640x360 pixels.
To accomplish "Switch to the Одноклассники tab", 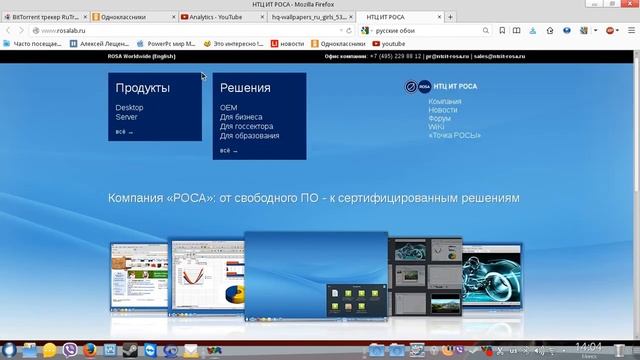I will (x=133, y=17).
